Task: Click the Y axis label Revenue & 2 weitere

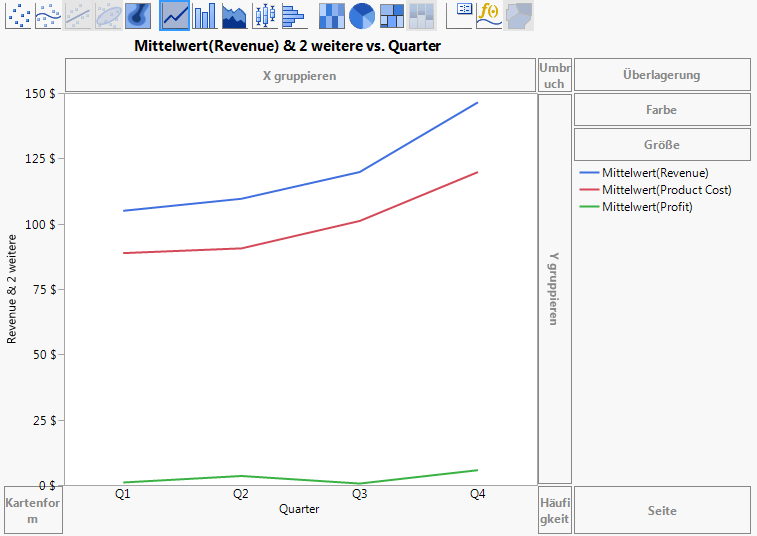Action: (12, 289)
